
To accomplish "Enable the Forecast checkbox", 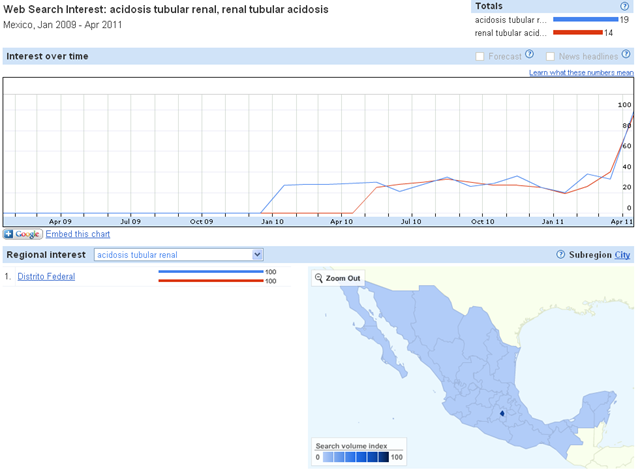I will [481, 56].
